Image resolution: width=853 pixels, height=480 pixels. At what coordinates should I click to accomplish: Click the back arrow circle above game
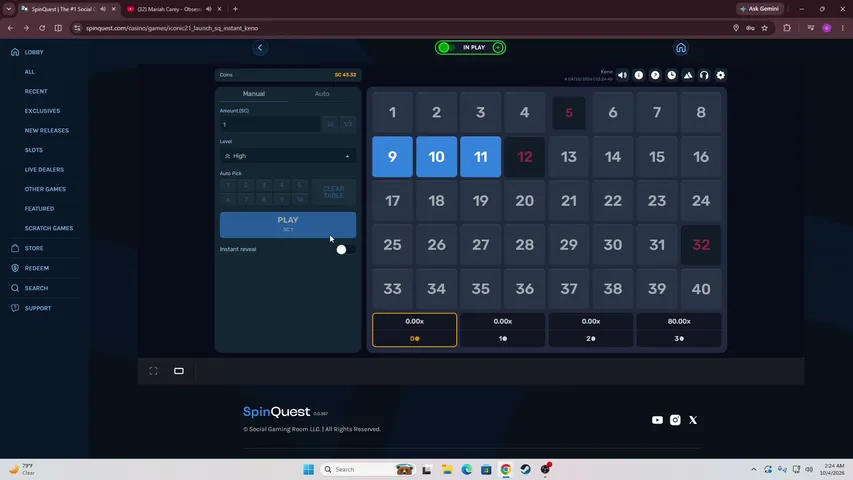click(260, 48)
